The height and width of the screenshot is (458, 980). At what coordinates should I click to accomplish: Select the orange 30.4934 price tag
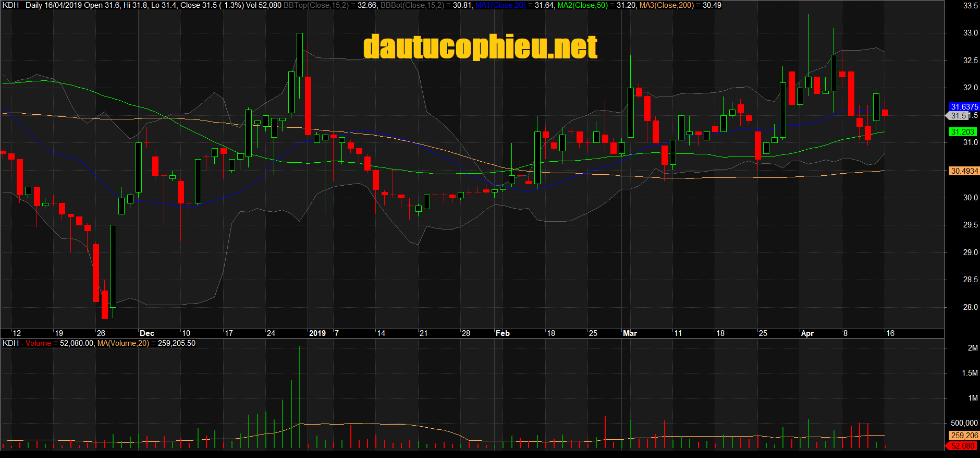[x=964, y=171]
